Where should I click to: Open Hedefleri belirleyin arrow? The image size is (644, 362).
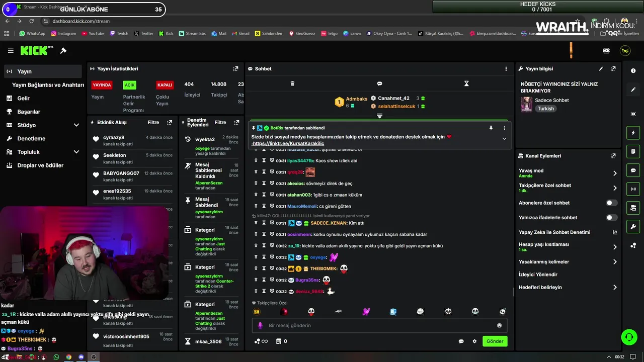614,288
